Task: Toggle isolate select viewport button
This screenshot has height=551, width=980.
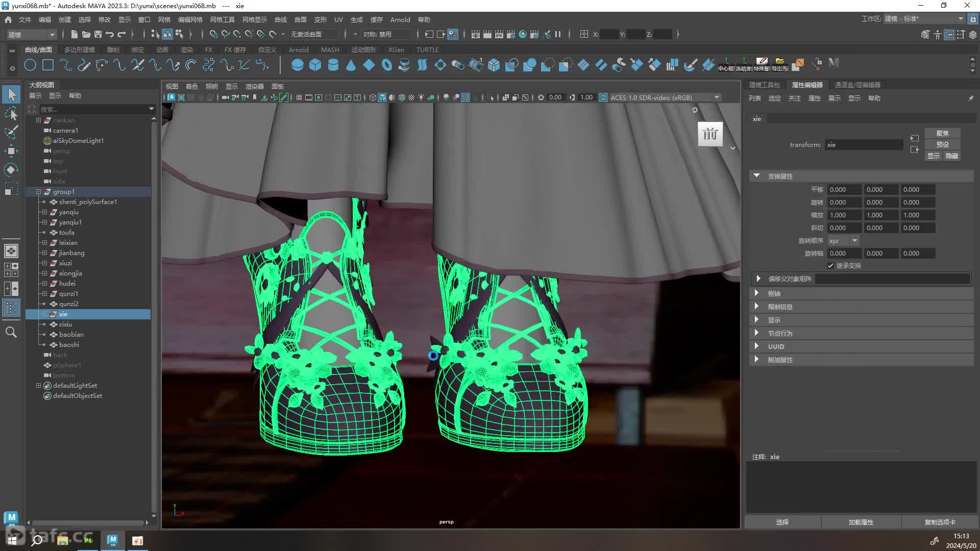Action: pyautogui.click(x=491, y=97)
